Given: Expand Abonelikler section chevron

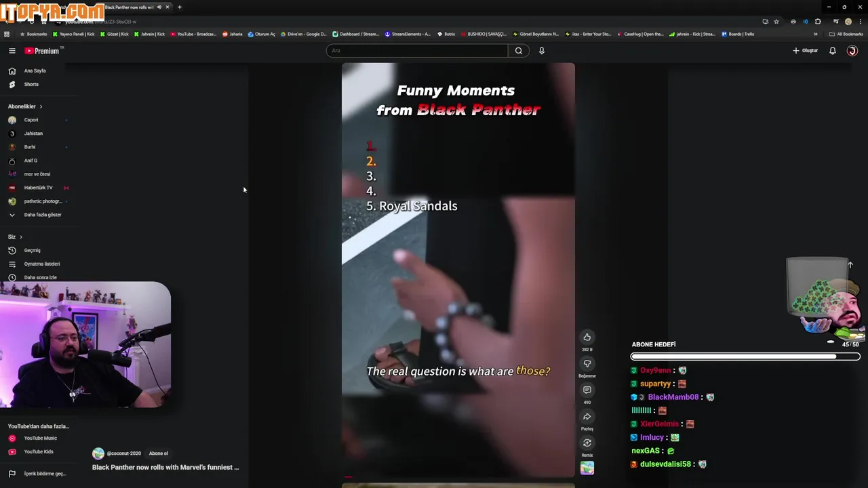Looking at the screenshot, I should click(41, 106).
